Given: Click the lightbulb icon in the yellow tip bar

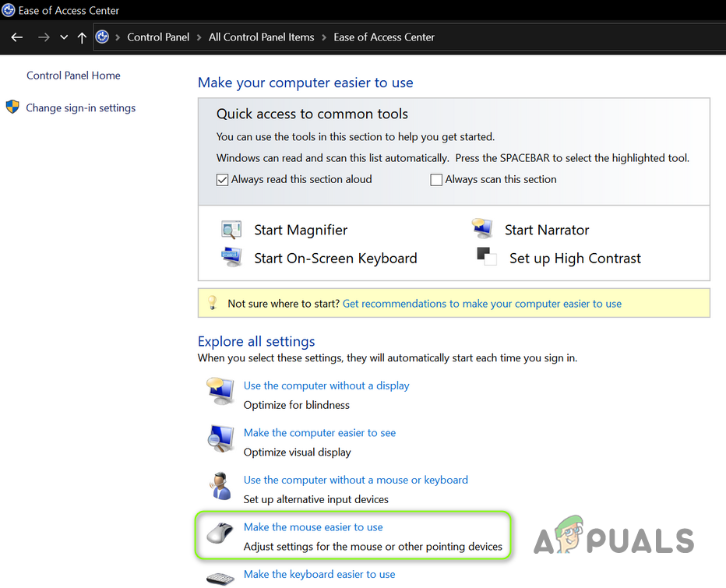Looking at the screenshot, I should point(212,303).
